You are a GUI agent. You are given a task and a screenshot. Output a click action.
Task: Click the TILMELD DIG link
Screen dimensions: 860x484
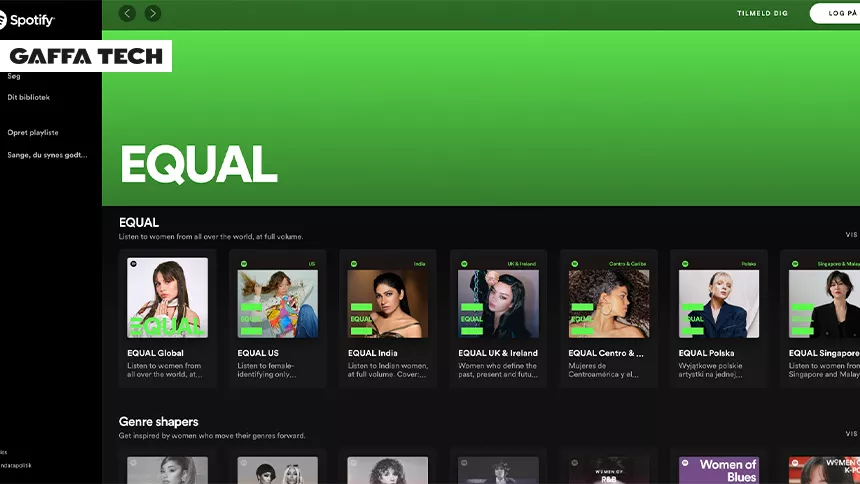tap(762, 13)
